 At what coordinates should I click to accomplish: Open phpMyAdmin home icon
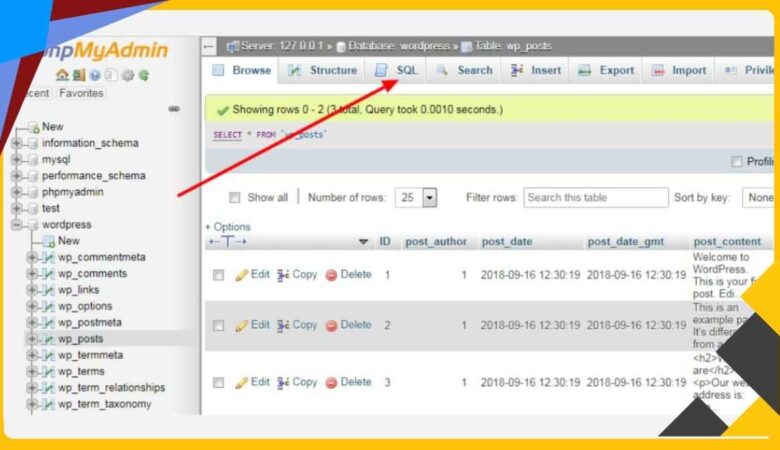coord(62,75)
